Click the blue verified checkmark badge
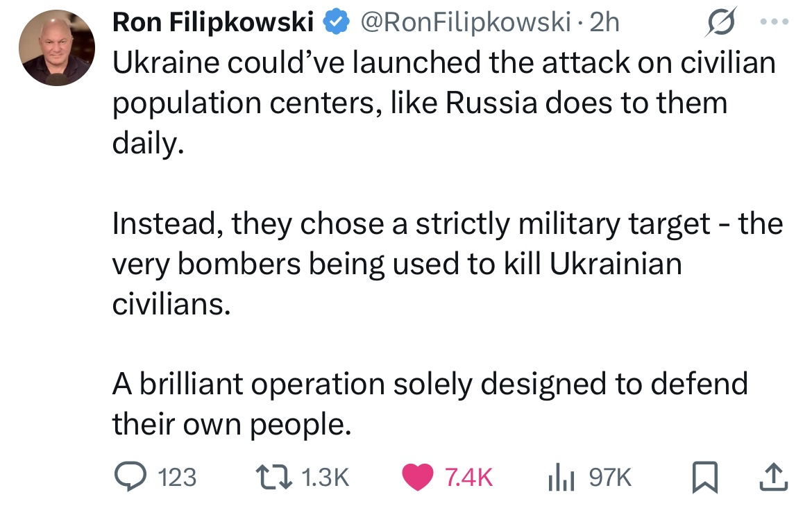This screenshot has width=812, height=513. 337,23
